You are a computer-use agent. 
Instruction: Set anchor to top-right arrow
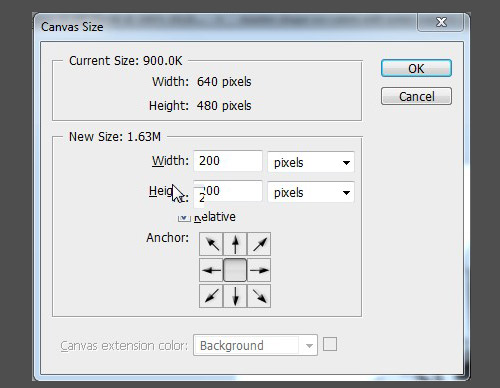click(x=259, y=244)
